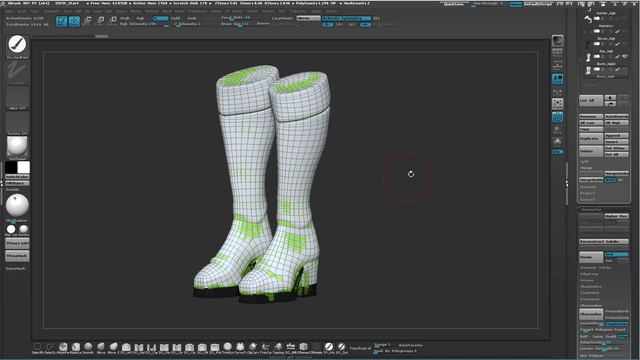Click QuickSave in the title bar

coord(454,4)
